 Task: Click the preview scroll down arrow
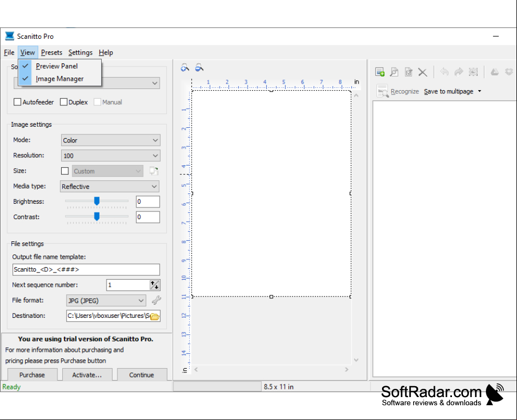pyautogui.click(x=356, y=360)
